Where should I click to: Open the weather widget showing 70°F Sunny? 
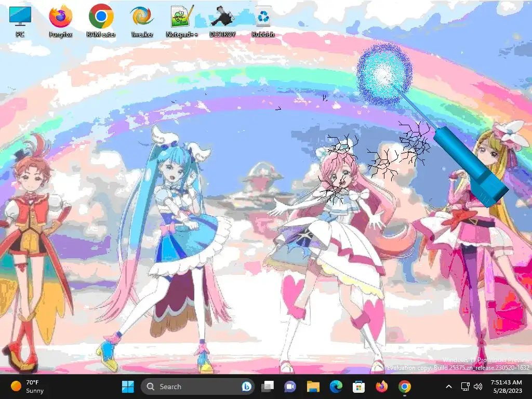pyautogui.click(x=28, y=387)
